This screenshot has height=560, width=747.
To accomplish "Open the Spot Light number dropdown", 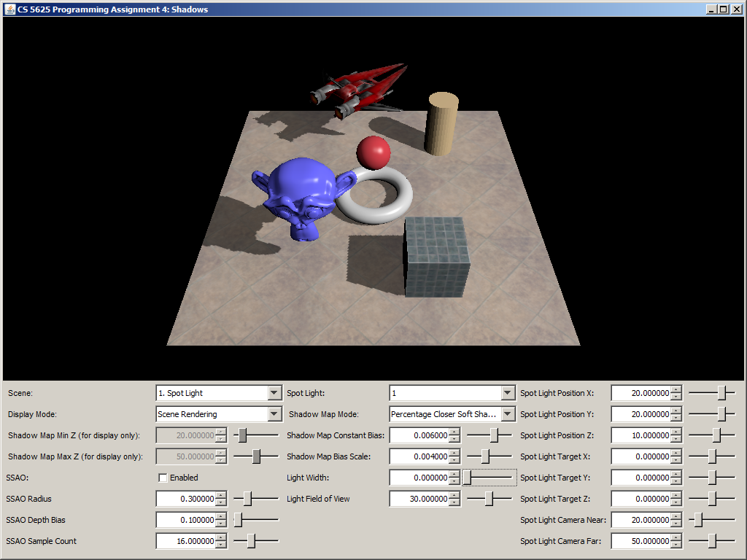I will pyautogui.click(x=508, y=393).
